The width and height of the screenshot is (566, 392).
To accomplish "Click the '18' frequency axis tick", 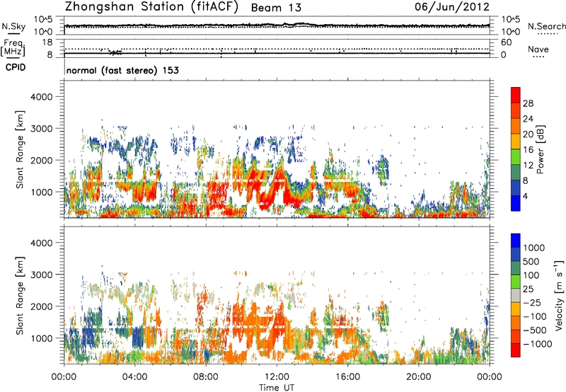I will point(47,42).
